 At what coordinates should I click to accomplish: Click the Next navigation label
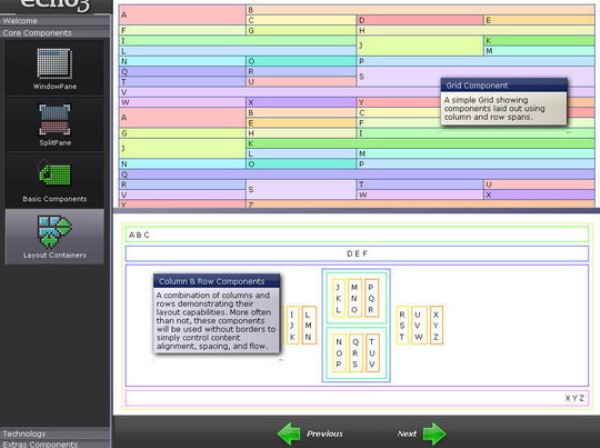pos(407,434)
